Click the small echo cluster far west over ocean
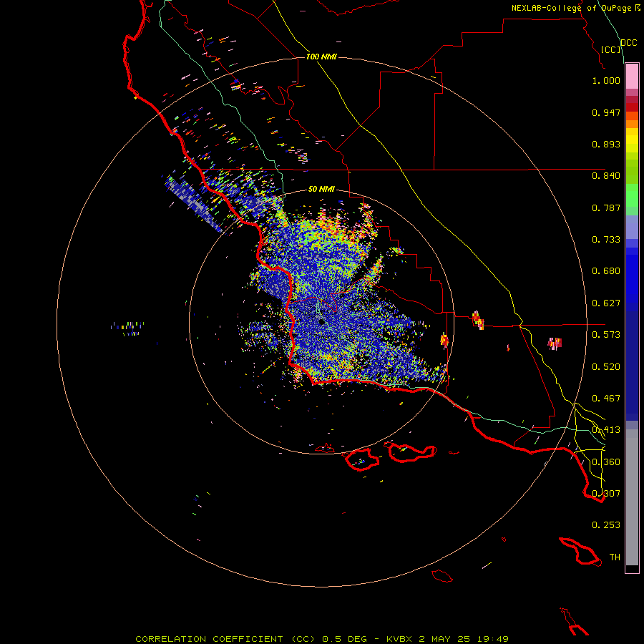 [128, 328]
